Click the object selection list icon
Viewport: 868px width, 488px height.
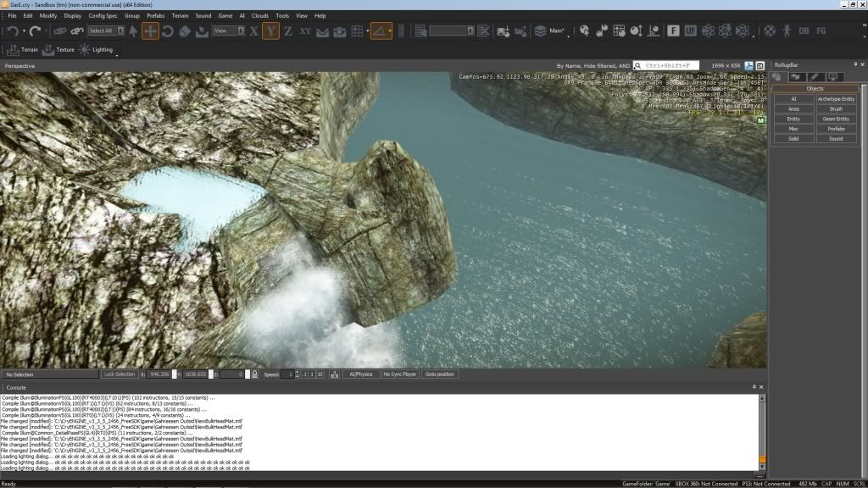420,31
